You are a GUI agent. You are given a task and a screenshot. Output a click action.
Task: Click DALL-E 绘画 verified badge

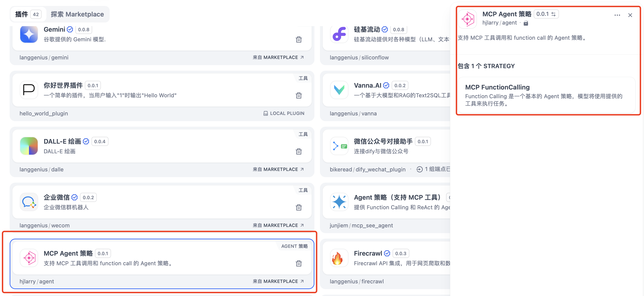pos(86,142)
